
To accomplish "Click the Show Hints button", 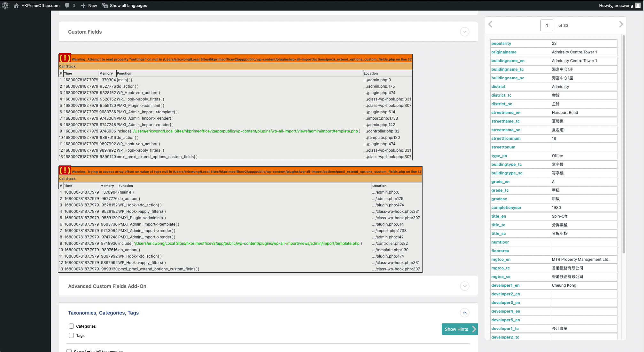I will 459,329.
